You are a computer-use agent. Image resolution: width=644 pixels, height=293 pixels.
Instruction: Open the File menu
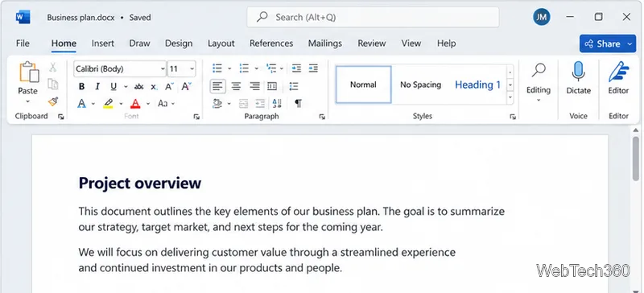(x=23, y=43)
